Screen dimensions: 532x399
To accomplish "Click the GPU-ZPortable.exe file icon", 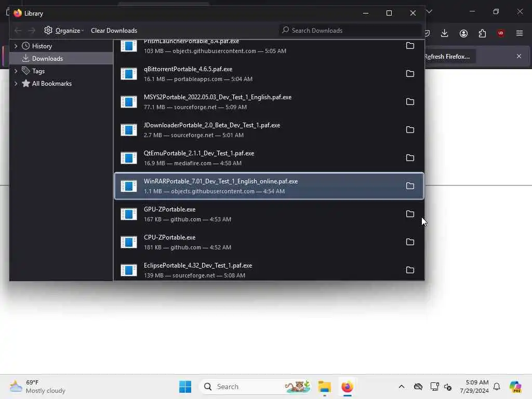I will (x=129, y=214).
